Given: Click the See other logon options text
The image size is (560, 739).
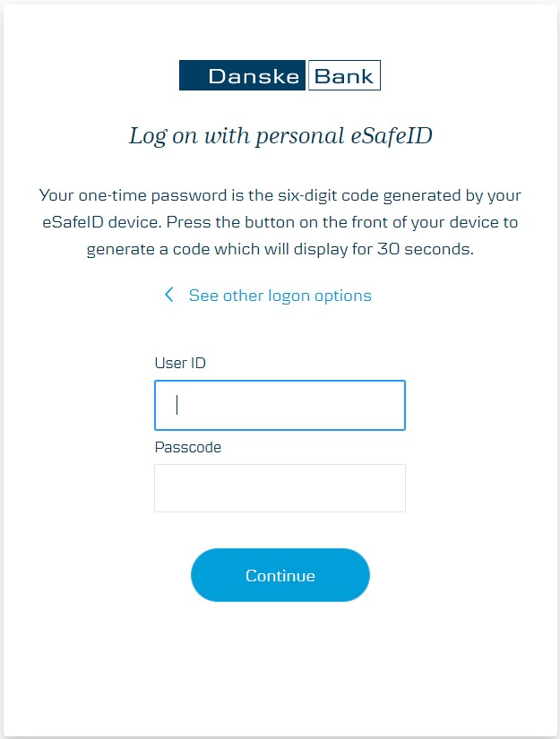Looking at the screenshot, I should (279, 295).
